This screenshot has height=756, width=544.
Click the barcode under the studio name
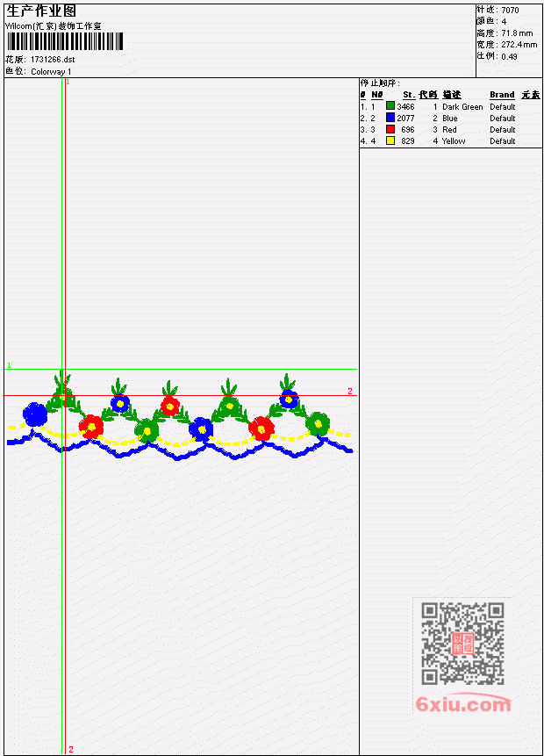pyautogui.click(x=65, y=41)
